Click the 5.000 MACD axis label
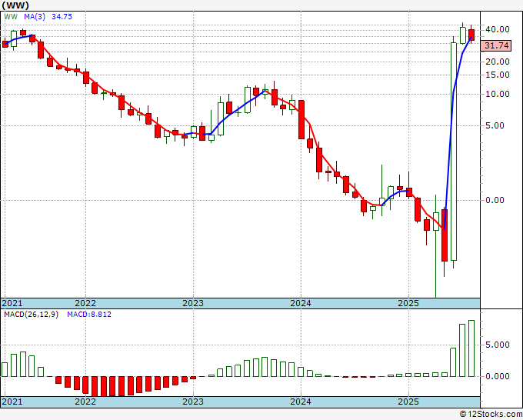 498,345
